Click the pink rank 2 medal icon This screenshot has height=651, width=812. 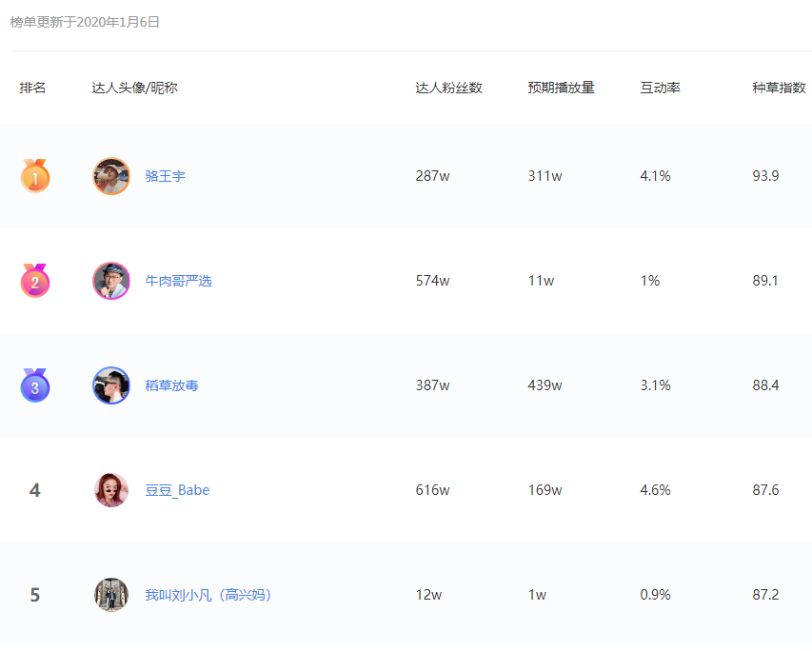click(x=34, y=281)
